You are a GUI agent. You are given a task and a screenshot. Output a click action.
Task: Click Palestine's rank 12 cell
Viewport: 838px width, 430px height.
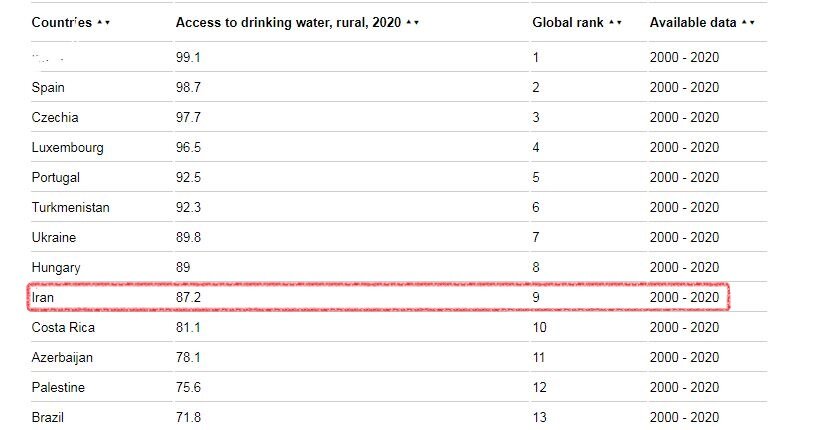[x=541, y=388]
